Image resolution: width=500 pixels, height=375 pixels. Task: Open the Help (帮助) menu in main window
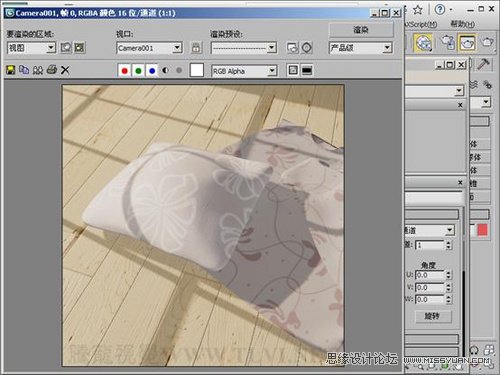463,24
